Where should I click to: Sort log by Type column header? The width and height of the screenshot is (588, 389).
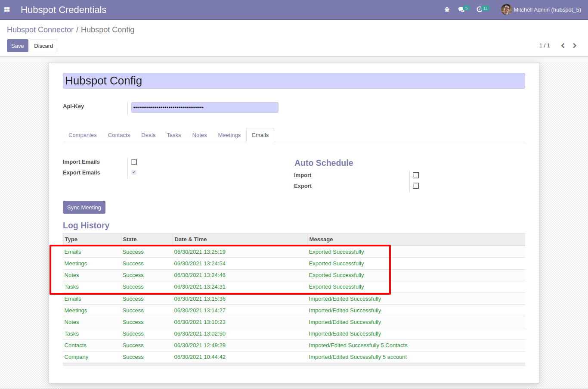(x=92, y=240)
